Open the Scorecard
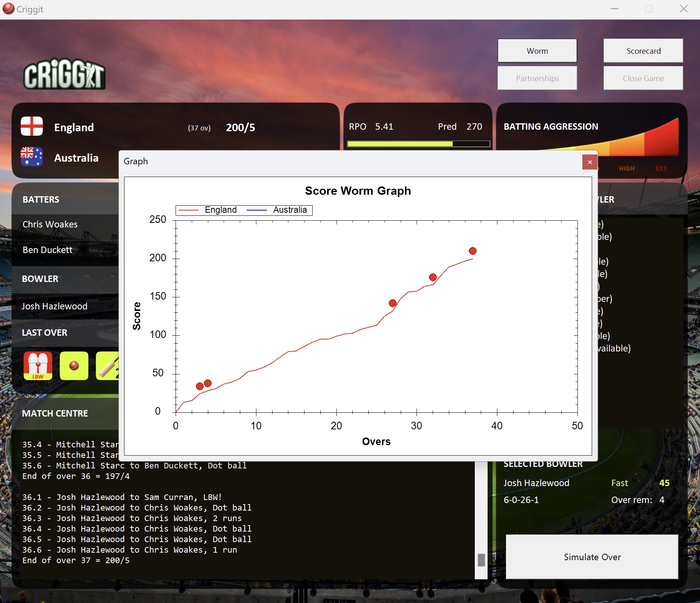 pyautogui.click(x=643, y=51)
